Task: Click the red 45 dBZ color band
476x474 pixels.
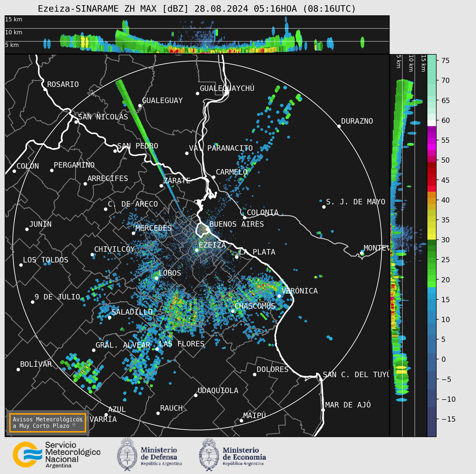Action: point(432,183)
